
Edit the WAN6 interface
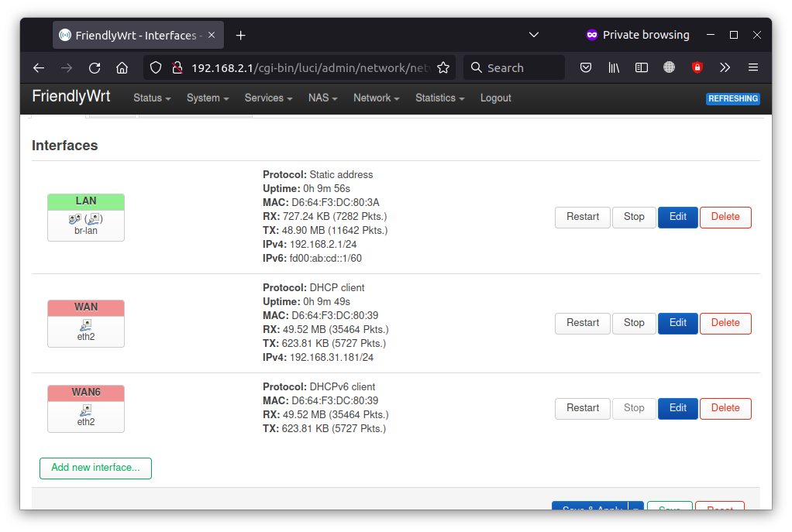pos(678,408)
